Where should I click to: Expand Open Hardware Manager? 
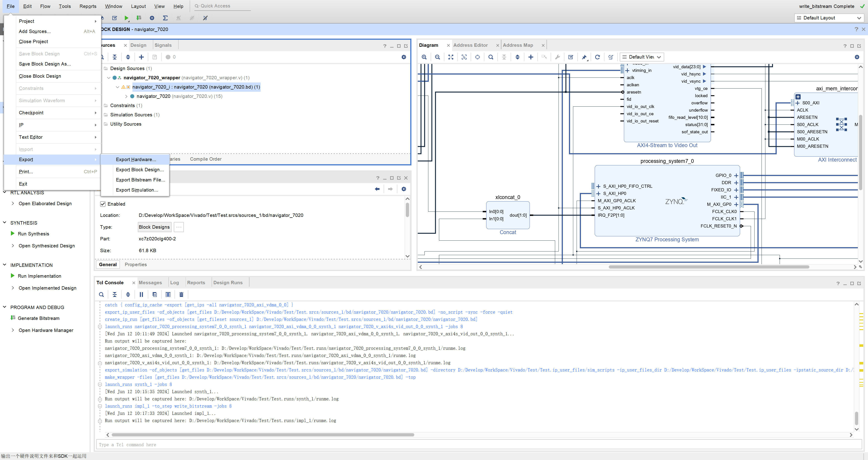[x=13, y=330]
